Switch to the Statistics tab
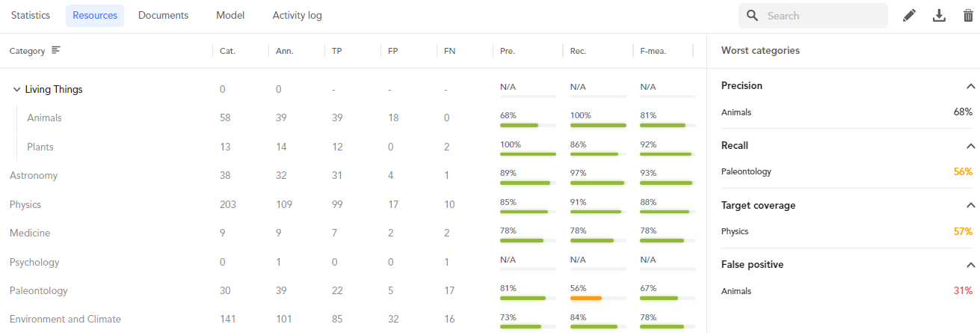980x333 pixels. [31, 16]
